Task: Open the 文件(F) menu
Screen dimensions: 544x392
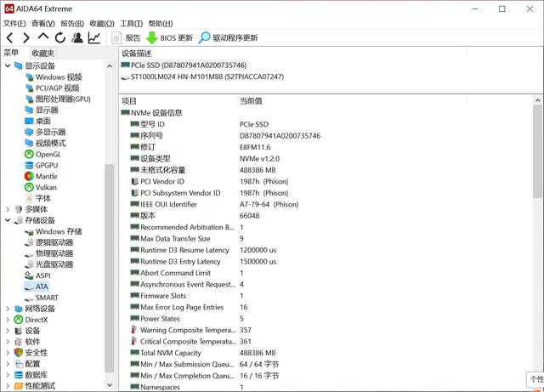Action: tap(14, 23)
